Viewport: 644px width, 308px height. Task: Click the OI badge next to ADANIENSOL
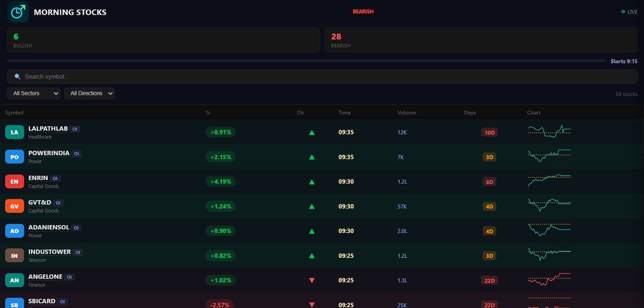click(x=76, y=227)
